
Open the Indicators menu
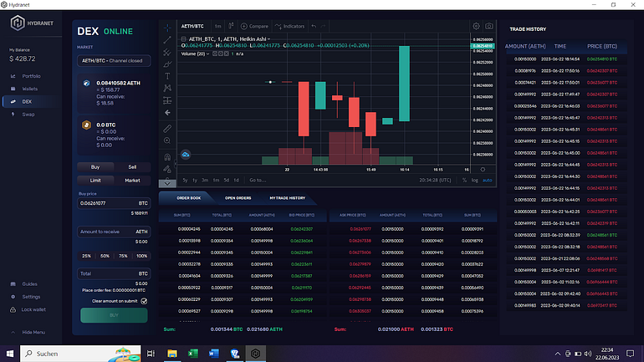click(x=290, y=26)
